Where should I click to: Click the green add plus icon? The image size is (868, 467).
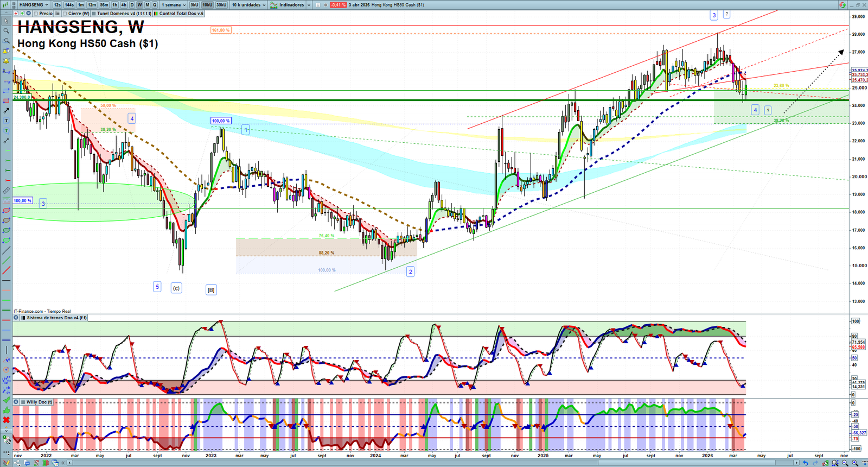tap(22, 14)
